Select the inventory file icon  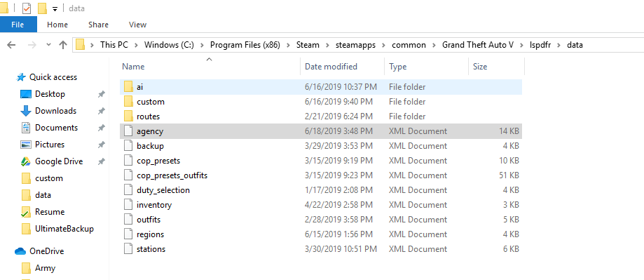click(x=128, y=205)
